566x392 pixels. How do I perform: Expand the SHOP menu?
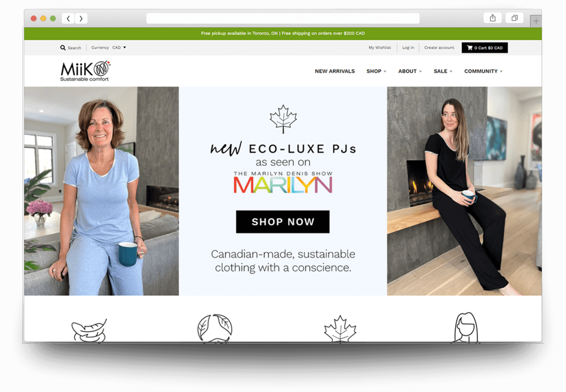click(376, 71)
